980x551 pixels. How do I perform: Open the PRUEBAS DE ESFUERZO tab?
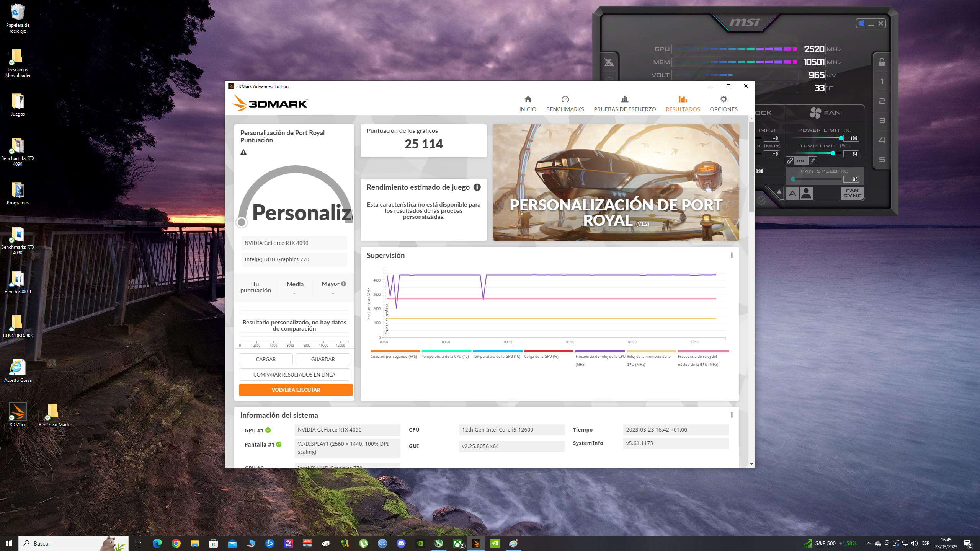pyautogui.click(x=625, y=104)
